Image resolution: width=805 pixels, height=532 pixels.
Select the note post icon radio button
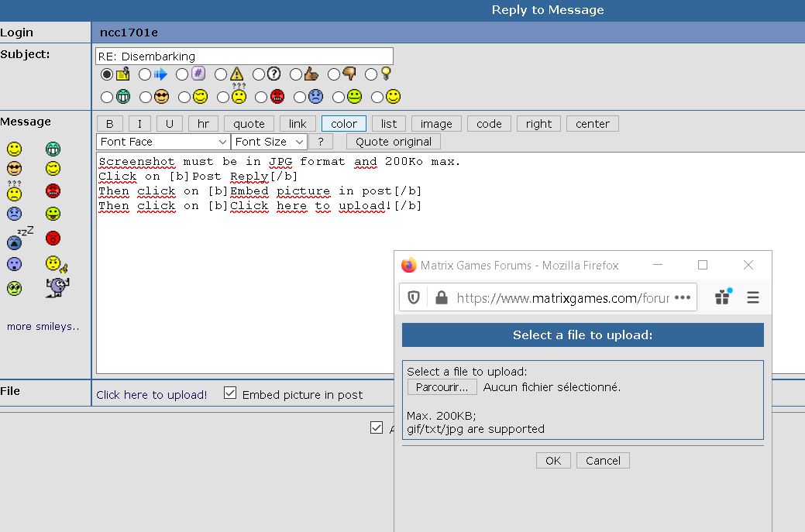click(107, 74)
